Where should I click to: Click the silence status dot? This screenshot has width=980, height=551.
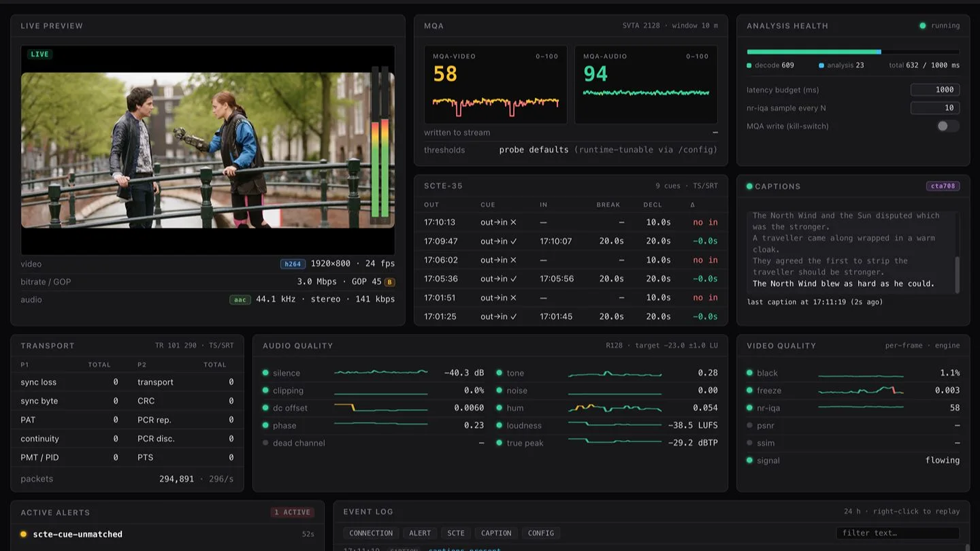coord(265,373)
